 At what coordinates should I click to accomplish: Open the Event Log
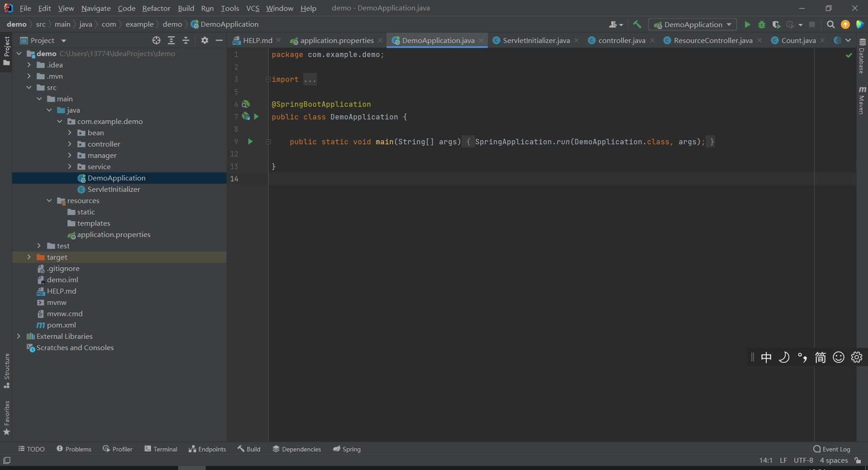(831, 449)
